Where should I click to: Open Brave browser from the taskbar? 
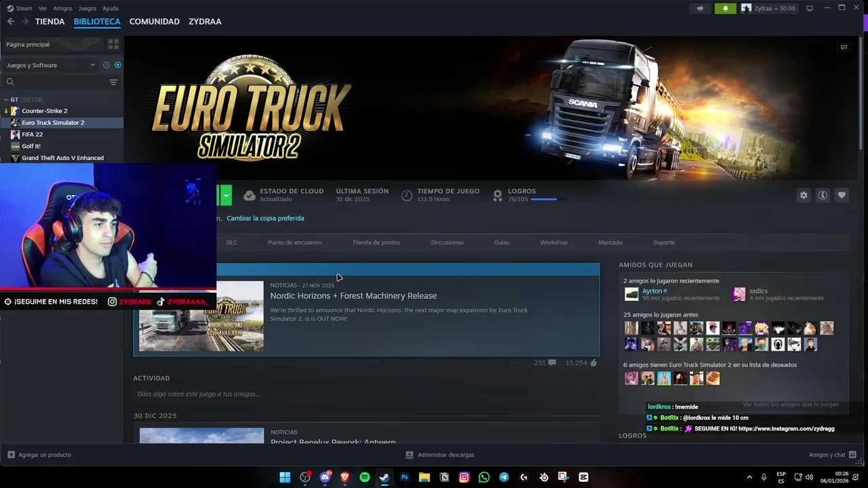pyautogui.click(x=344, y=477)
